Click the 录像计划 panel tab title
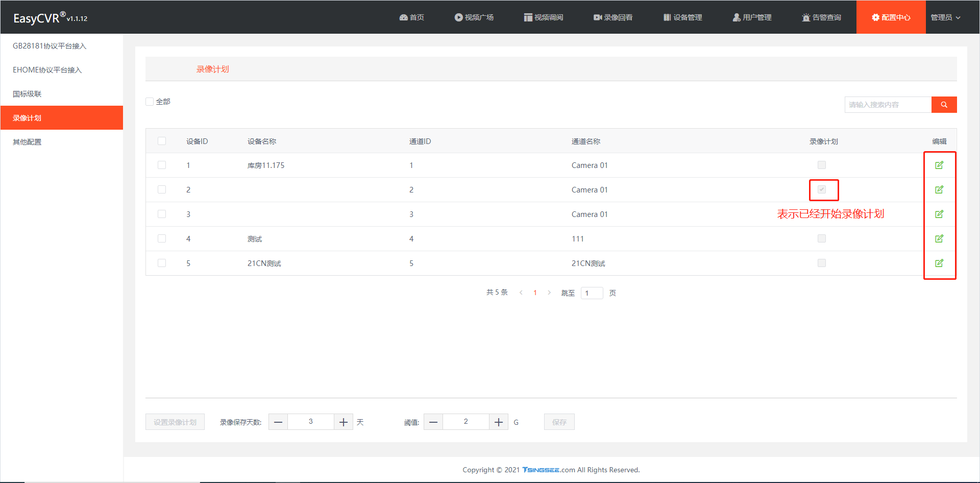The height and width of the screenshot is (483, 980). click(213, 69)
